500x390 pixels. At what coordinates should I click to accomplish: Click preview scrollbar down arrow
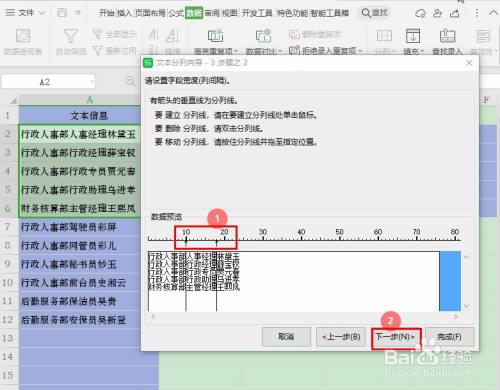point(467,306)
